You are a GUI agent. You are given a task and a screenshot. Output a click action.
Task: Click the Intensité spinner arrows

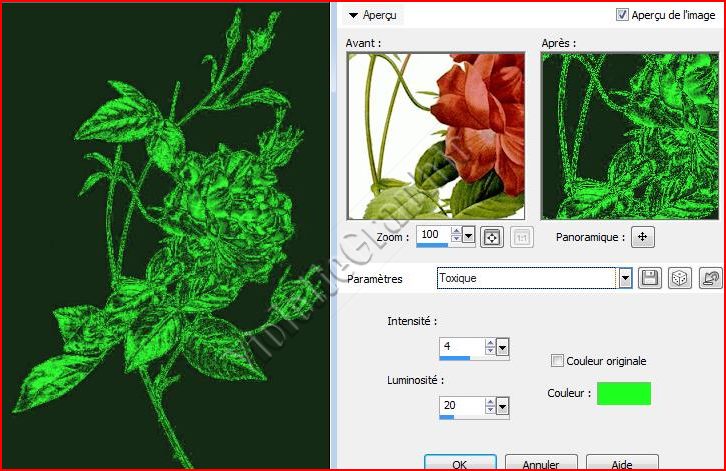[x=490, y=347]
